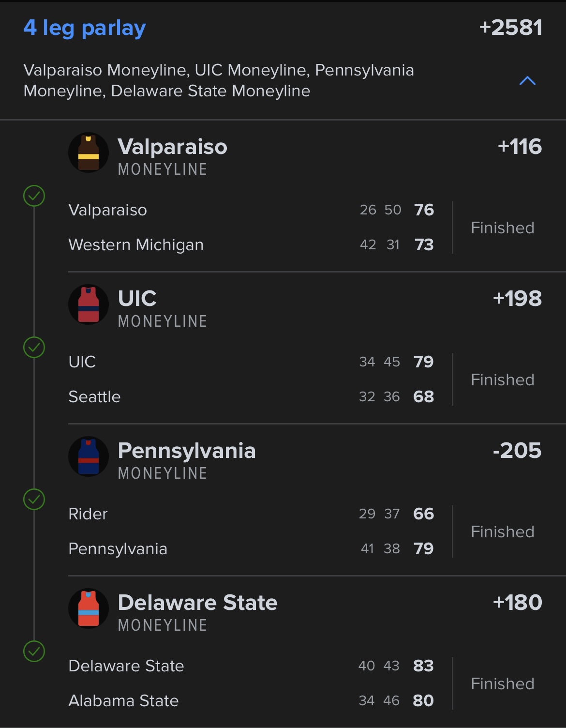Open the 4 leg parlay heading

tap(85, 28)
